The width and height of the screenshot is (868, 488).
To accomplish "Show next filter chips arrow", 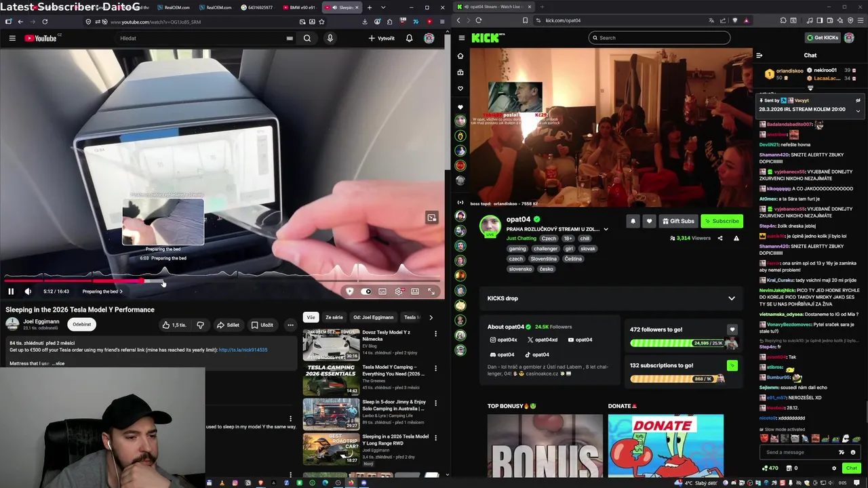I will point(431,317).
